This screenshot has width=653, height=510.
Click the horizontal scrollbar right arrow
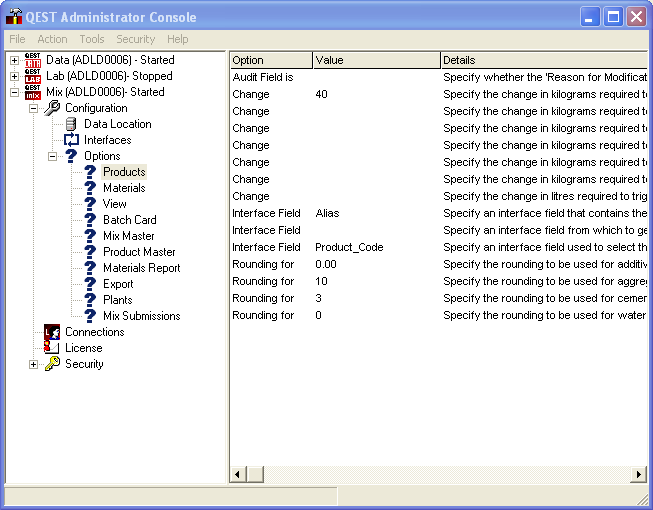click(639, 474)
